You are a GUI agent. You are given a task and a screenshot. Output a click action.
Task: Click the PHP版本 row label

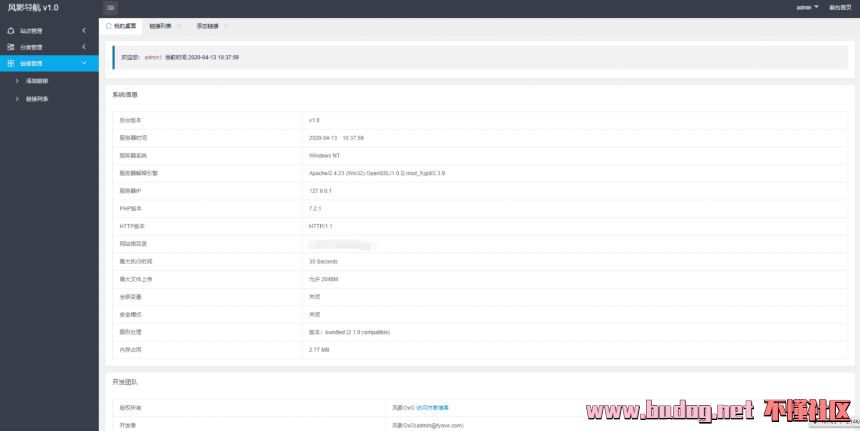pos(131,208)
